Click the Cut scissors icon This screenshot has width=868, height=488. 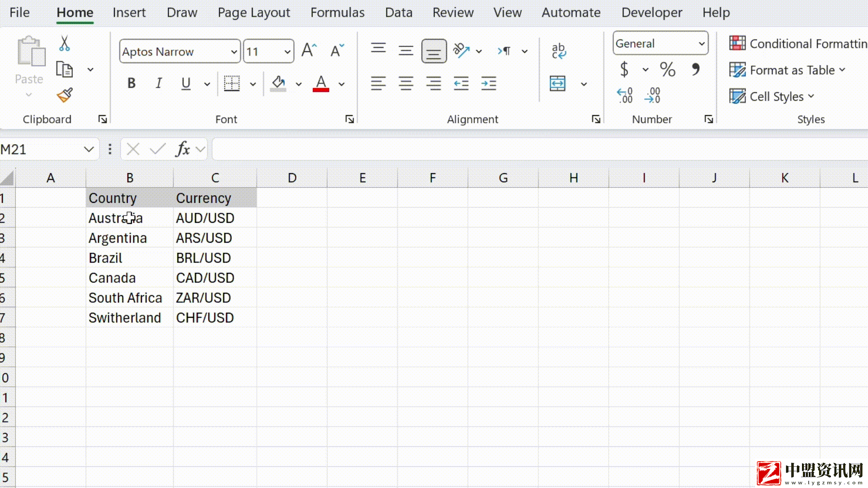[x=64, y=43]
